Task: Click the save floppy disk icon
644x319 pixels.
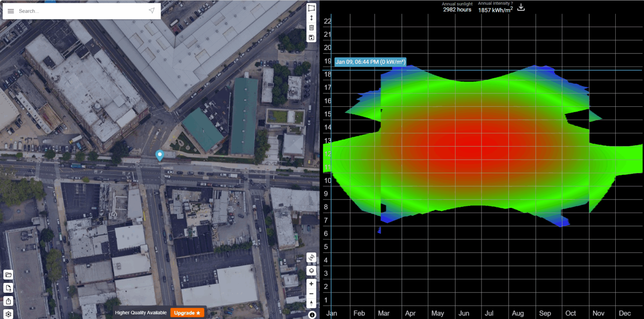Action: pos(312,37)
